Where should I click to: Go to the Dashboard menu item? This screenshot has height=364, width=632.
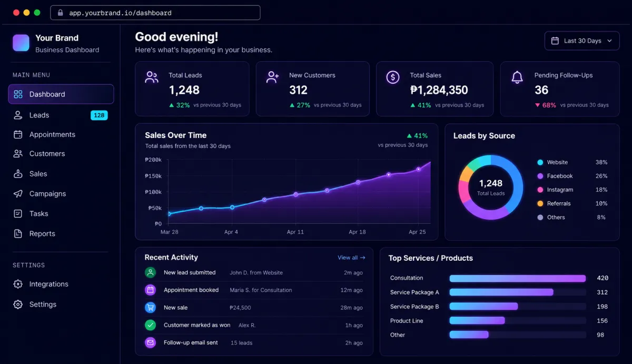tap(61, 94)
